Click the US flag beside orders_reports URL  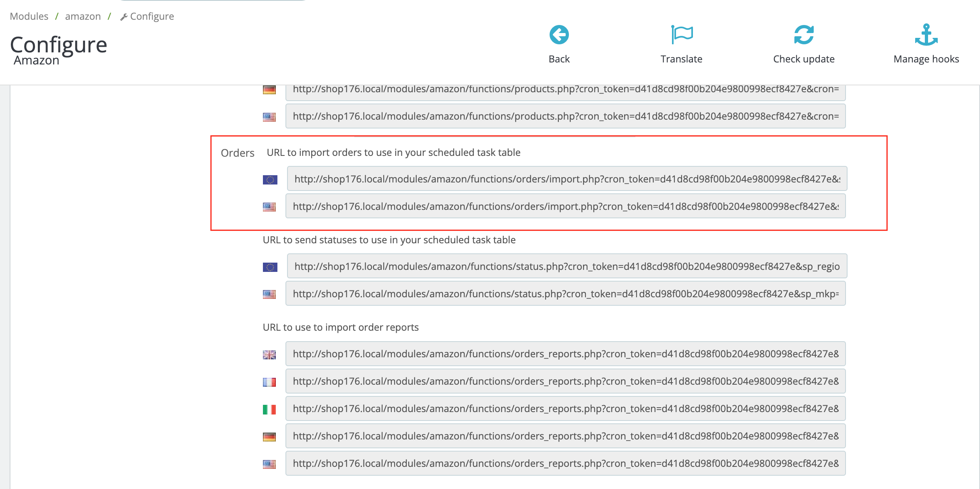(x=269, y=464)
